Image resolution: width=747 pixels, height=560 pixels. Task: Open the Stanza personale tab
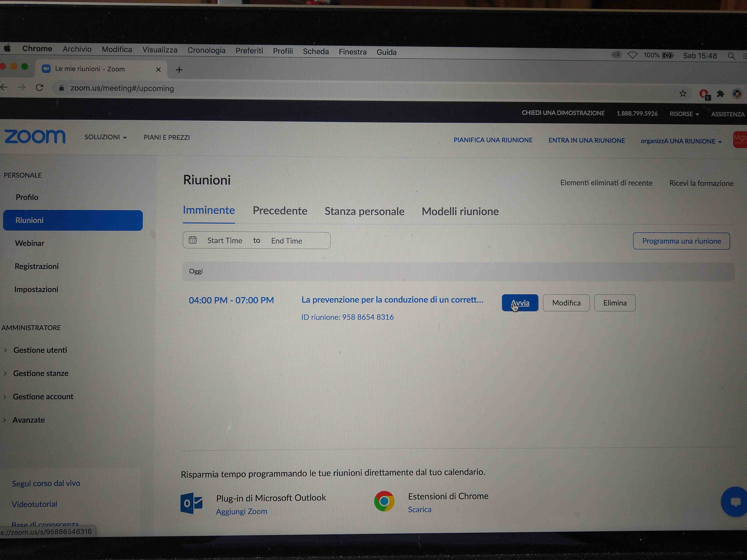pos(364,211)
